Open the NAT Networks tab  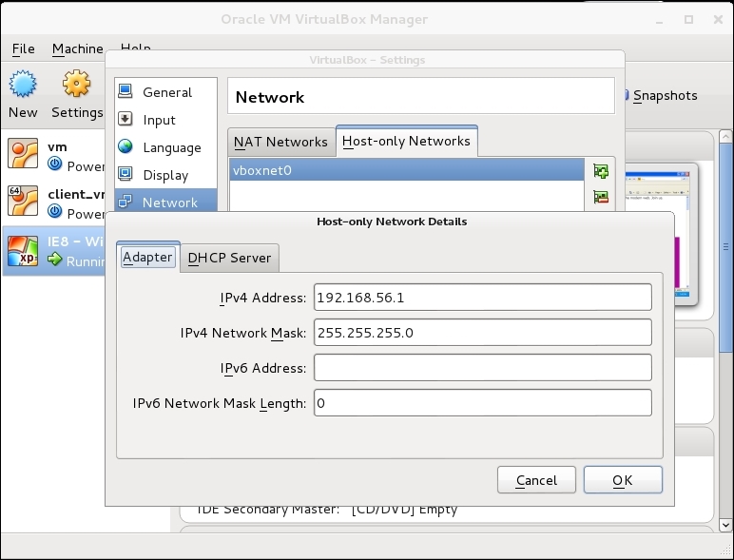click(280, 142)
